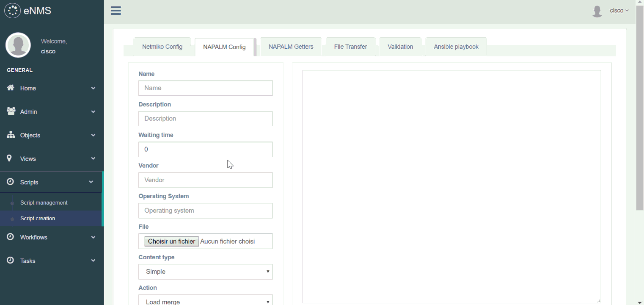The height and width of the screenshot is (305, 644).
Task: Focus the Name input field
Action: click(205, 88)
